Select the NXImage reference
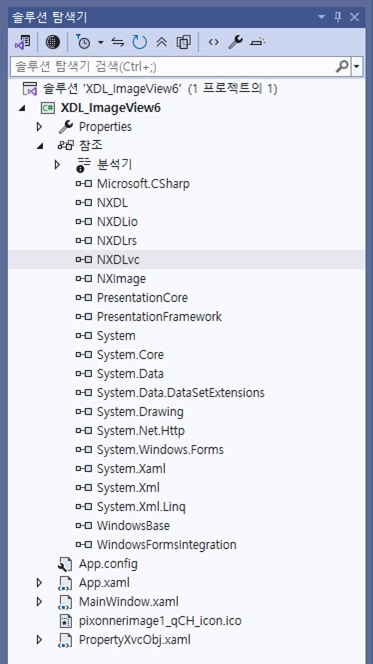This screenshot has height=664, width=373. pyautogui.click(x=121, y=279)
